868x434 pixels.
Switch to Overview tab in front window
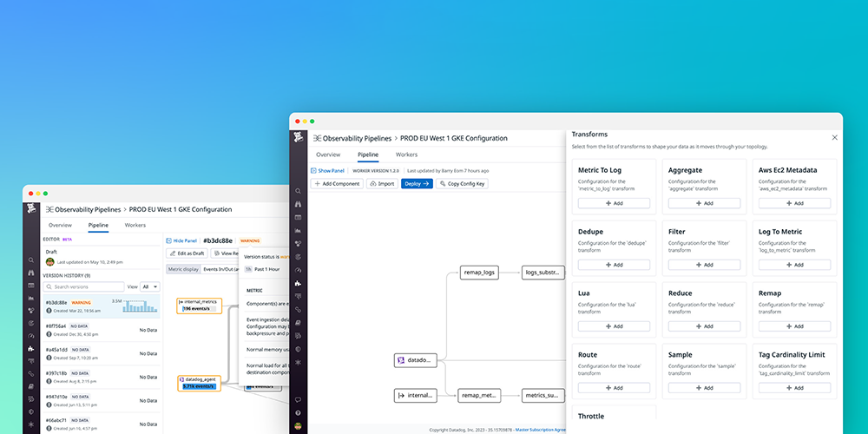coord(328,155)
